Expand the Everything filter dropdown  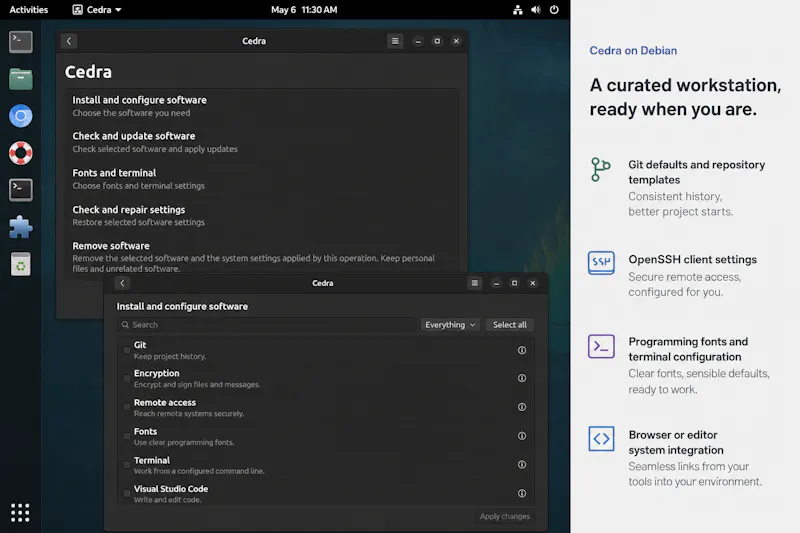(x=450, y=325)
